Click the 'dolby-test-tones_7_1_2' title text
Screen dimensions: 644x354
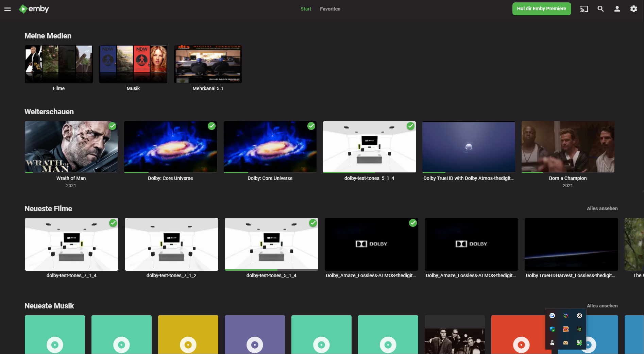[x=171, y=275]
